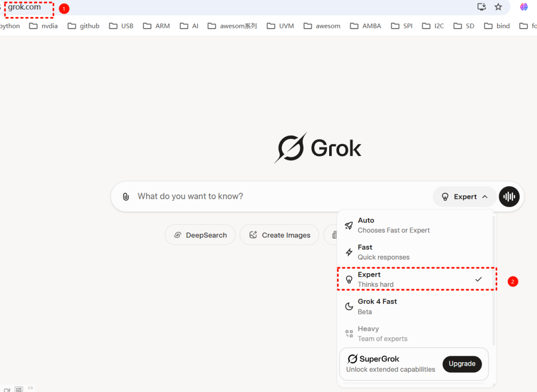Image resolution: width=537 pixels, height=392 pixels.
Task: Open the bind bookmark folder
Action: point(497,26)
